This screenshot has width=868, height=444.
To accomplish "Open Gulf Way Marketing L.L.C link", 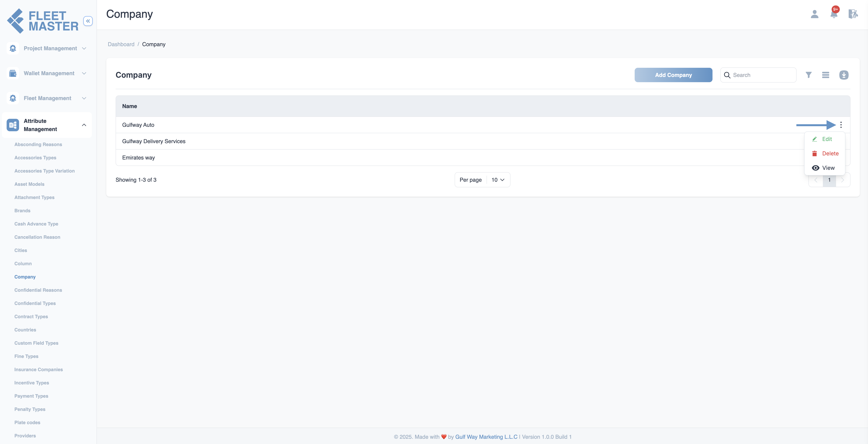I will pos(486,437).
